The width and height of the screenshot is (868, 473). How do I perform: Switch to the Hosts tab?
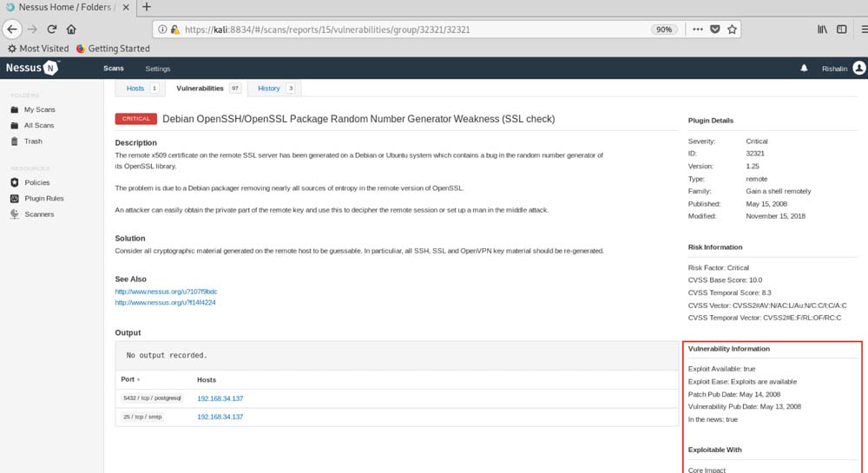[141, 88]
